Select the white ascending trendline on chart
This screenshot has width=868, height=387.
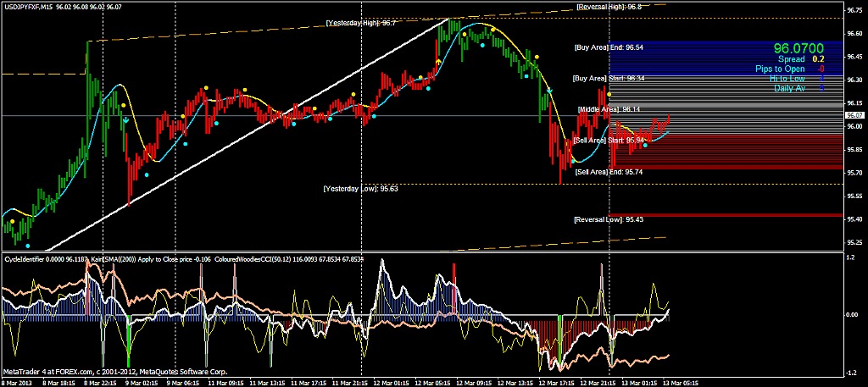(247, 135)
